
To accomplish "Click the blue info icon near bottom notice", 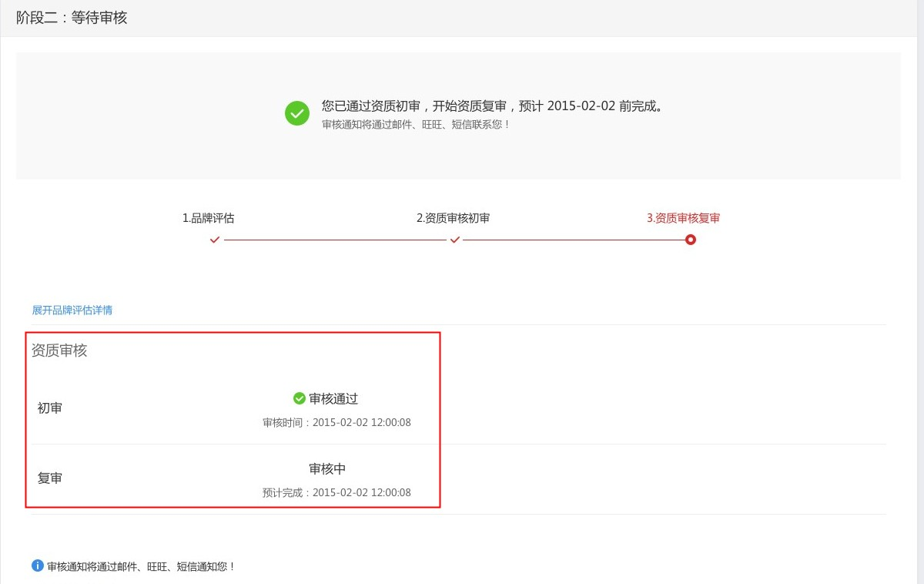I will tap(38, 566).
